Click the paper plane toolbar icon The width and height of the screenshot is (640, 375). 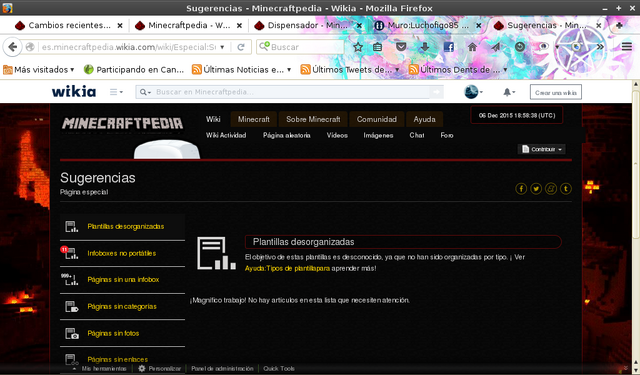point(496,47)
